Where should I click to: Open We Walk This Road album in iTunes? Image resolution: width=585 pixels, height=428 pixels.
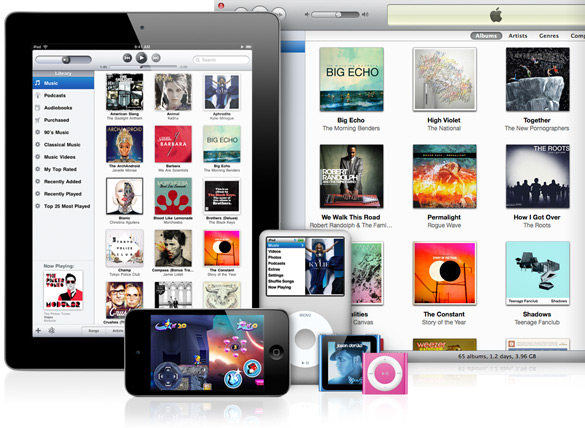click(x=351, y=176)
